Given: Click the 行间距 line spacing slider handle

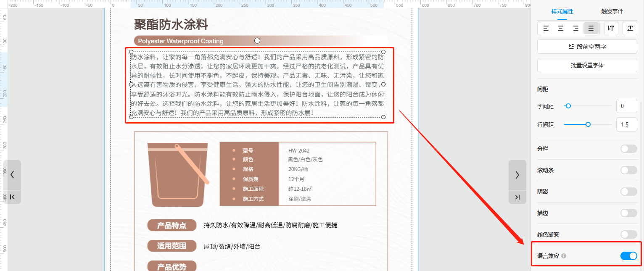Looking at the screenshot, I should pyautogui.click(x=588, y=124).
